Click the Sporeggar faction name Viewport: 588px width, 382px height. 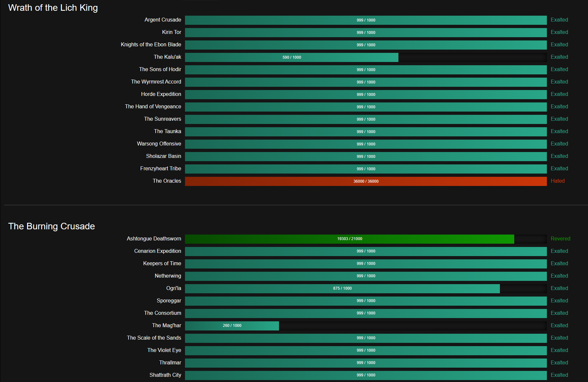169,301
